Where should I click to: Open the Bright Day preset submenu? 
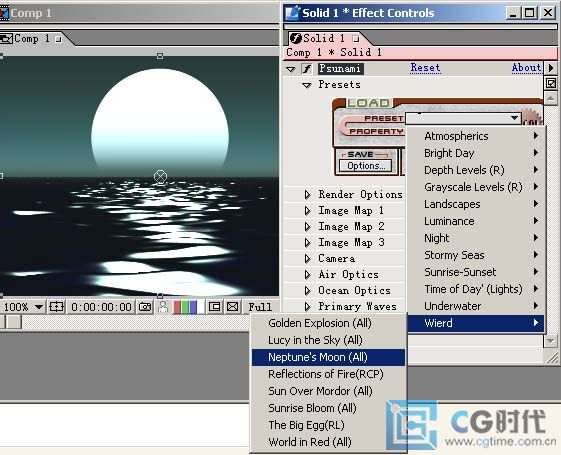tap(476, 153)
